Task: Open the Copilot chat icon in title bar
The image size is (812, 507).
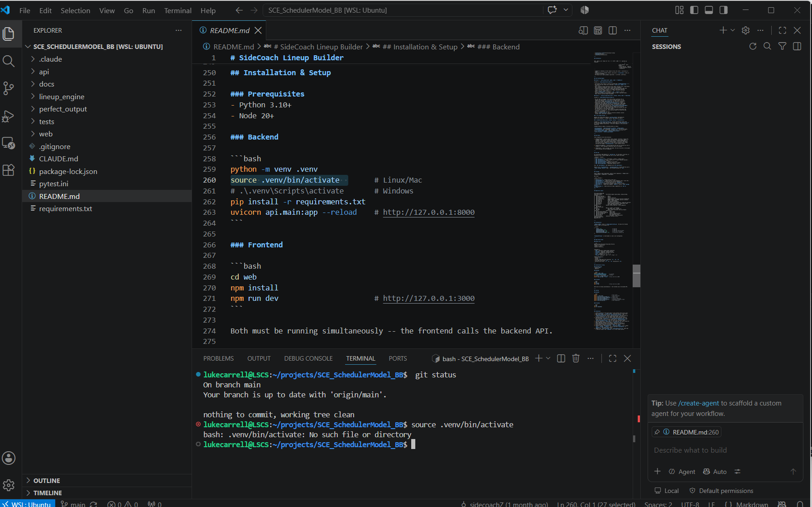Action: [553, 10]
